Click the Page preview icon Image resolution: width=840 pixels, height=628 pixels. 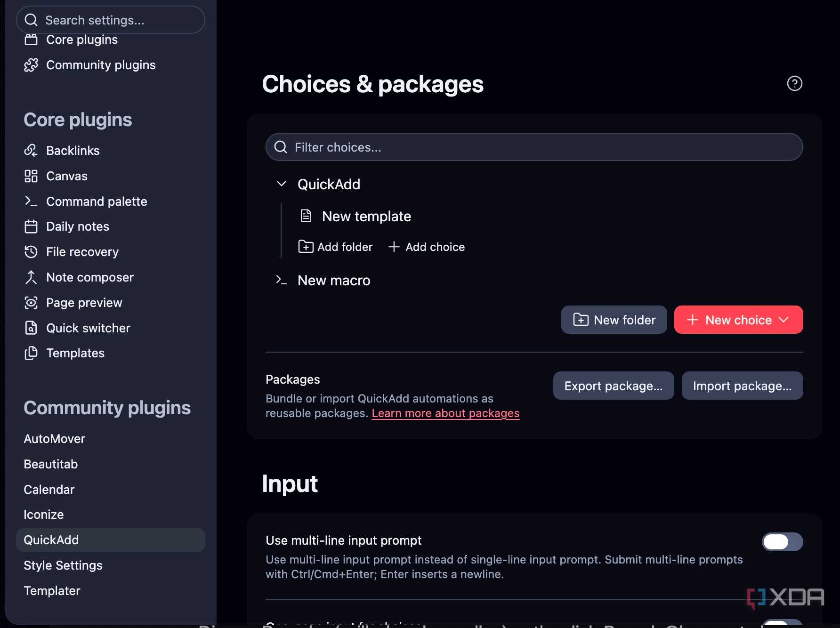31,303
